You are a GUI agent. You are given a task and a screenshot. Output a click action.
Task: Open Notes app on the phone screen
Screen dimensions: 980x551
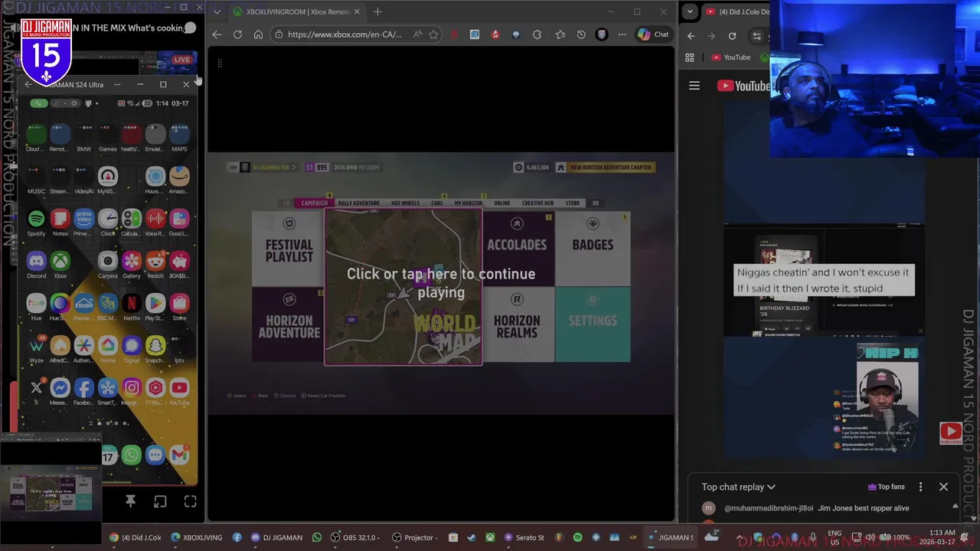(x=60, y=220)
